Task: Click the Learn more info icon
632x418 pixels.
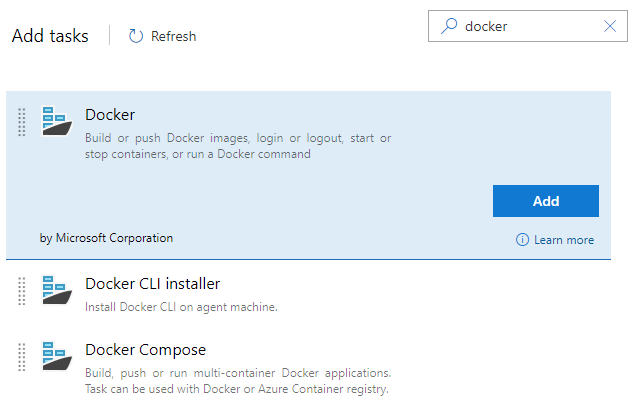Action: (522, 240)
